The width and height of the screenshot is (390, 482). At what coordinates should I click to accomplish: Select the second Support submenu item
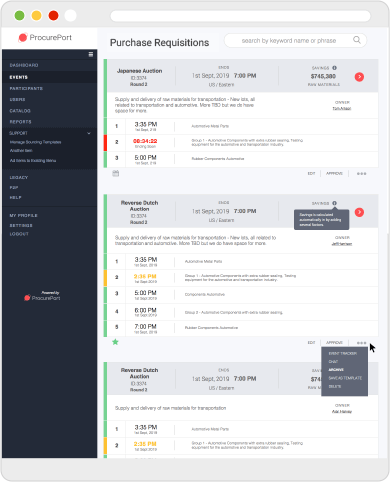[x=21, y=151]
